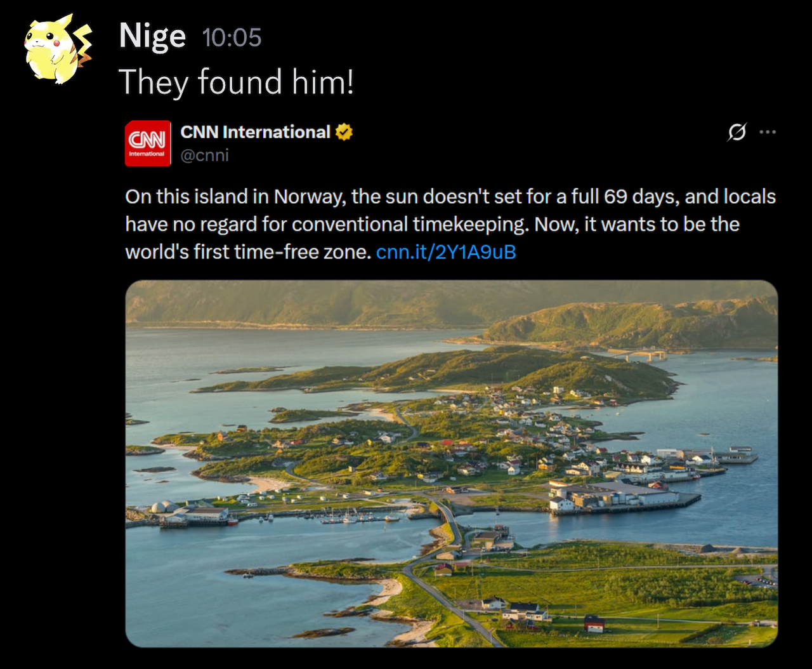Open the Grok slashed-circle icon

coord(737,132)
